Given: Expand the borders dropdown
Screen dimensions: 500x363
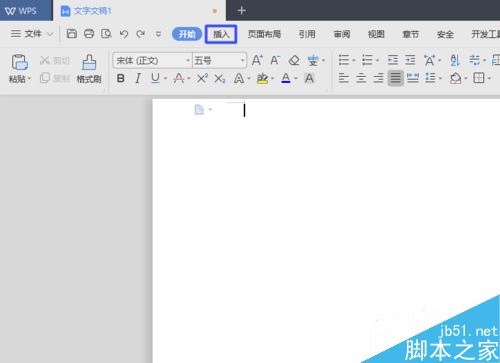Looking at the screenshot, I should [489, 79].
